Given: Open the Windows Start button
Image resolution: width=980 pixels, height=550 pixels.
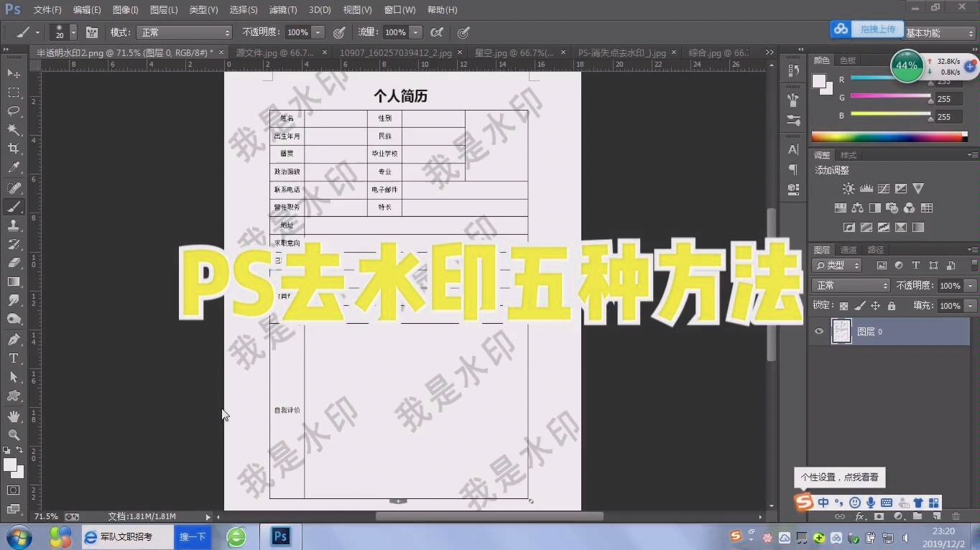Looking at the screenshot, I should 19,537.
